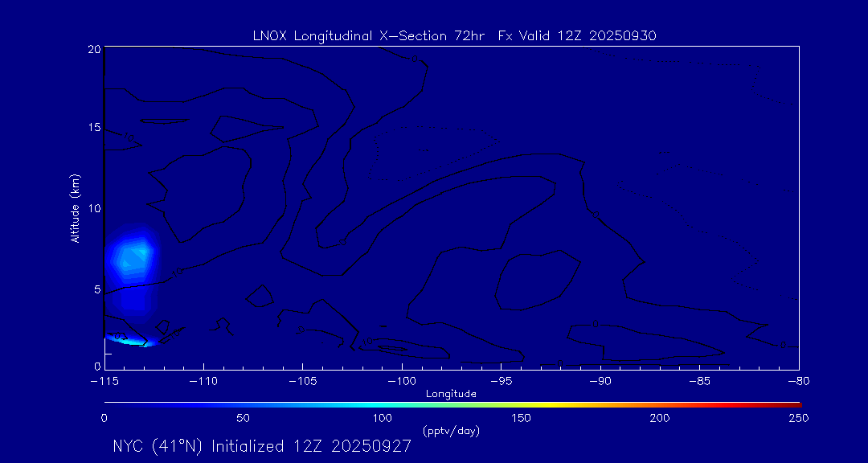This screenshot has width=868, height=463.
Task: Click the -95 longitude tick label
Action: point(500,380)
